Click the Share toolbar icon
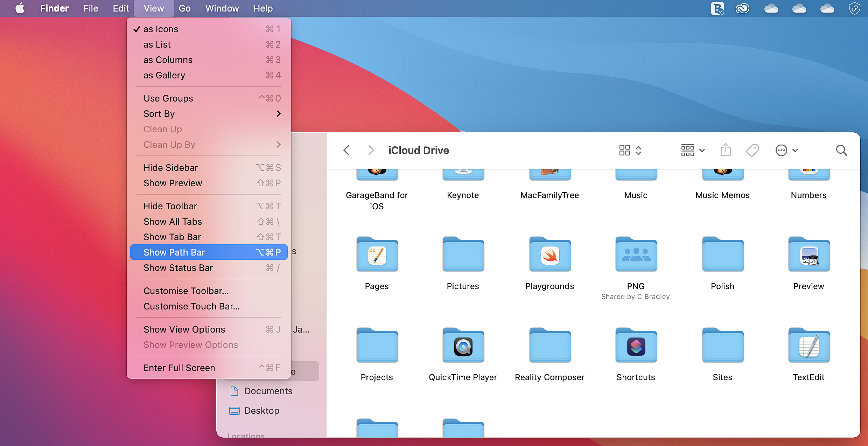 click(x=726, y=150)
